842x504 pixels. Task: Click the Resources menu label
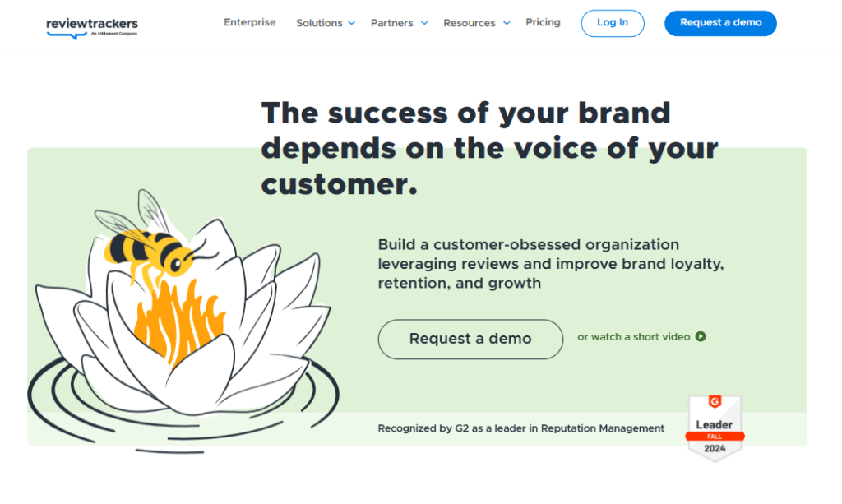[469, 23]
